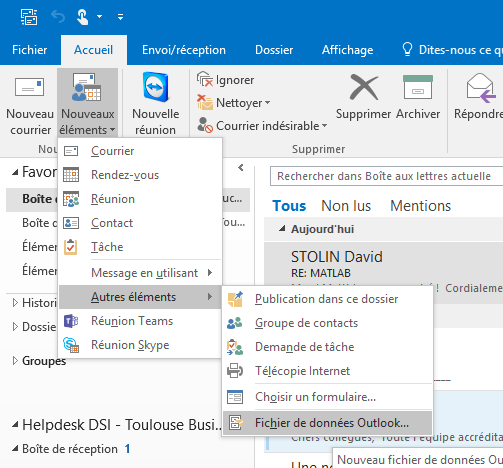
Task: Collapse the folder pane chevron
Action: pos(241,168)
